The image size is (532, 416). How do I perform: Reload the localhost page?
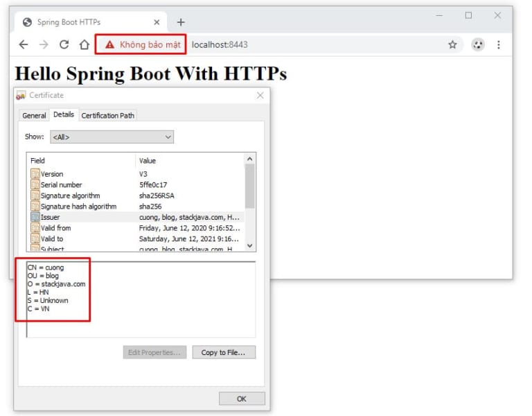(x=64, y=44)
